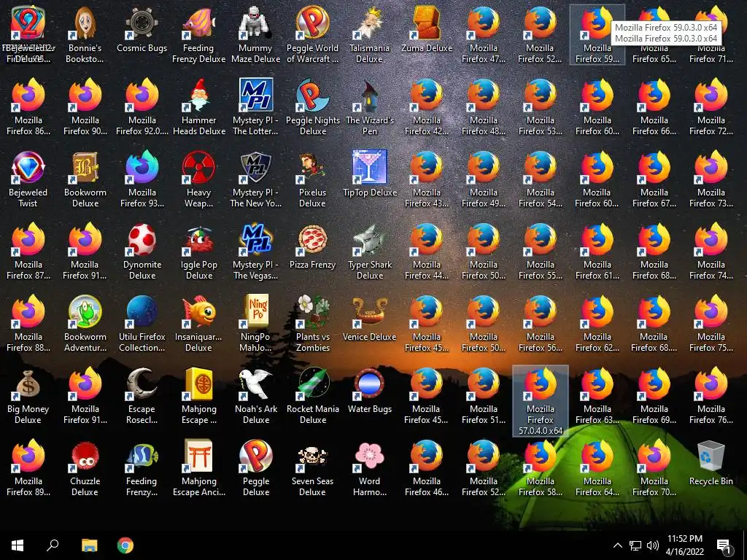Click Insaniquarium Deluxe icon
Viewport: 747px width, 560px height.
click(x=198, y=323)
